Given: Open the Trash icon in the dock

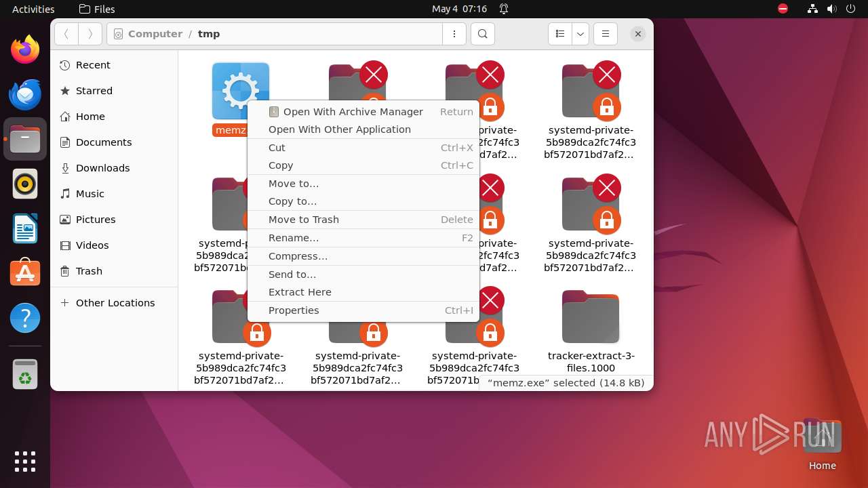Looking at the screenshot, I should click(x=25, y=374).
